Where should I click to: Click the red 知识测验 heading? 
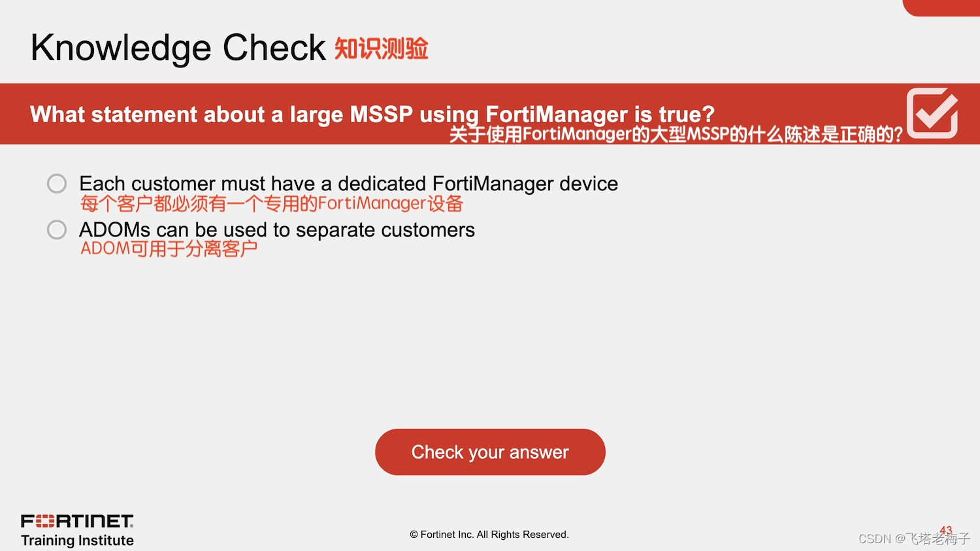pyautogui.click(x=382, y=48)
